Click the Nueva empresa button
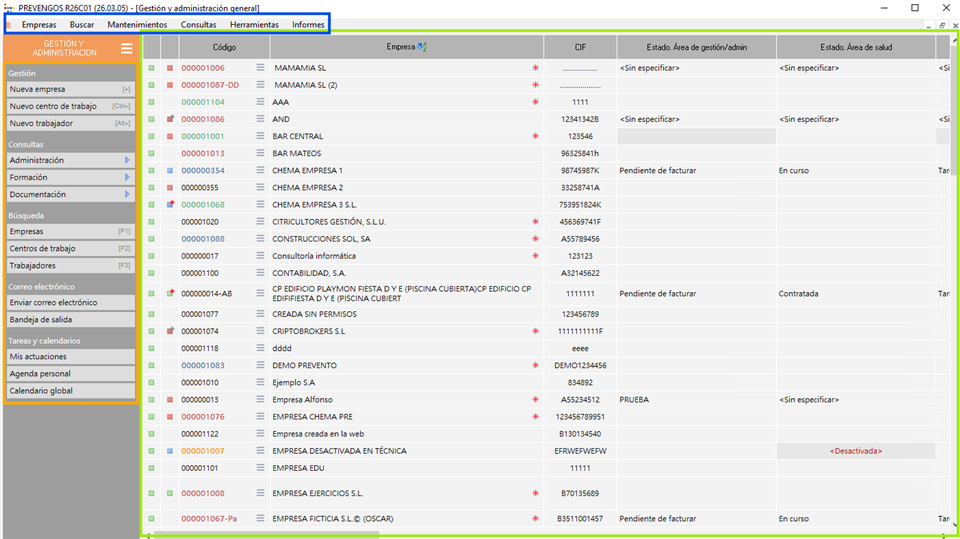The width and height of the screenshot is (960, 539). click(69, 89)
